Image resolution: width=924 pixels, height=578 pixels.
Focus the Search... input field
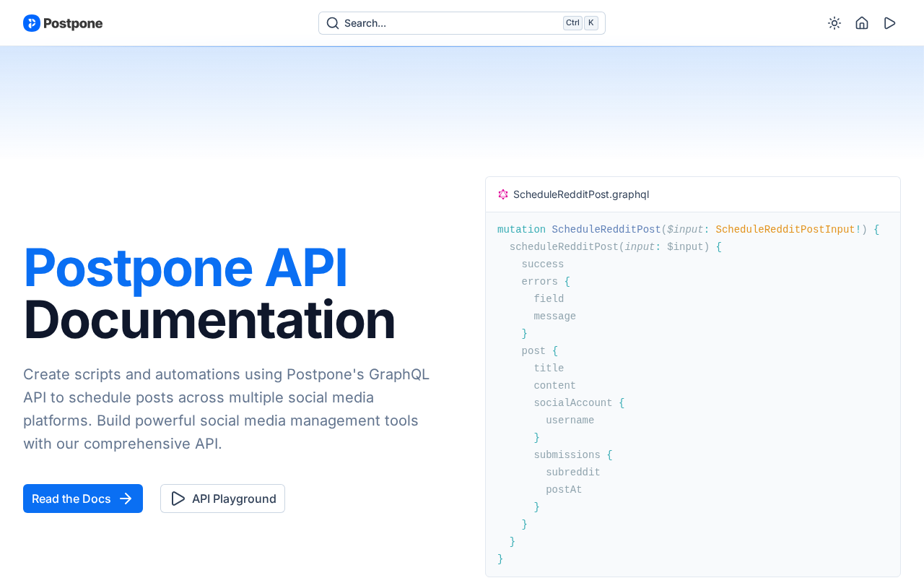[462, 23]
